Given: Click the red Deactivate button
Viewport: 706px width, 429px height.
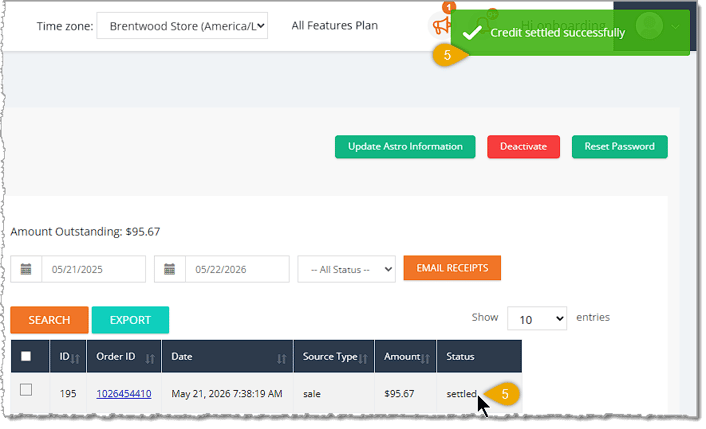Looking at the screenshot, I should (x=523, y=147).
